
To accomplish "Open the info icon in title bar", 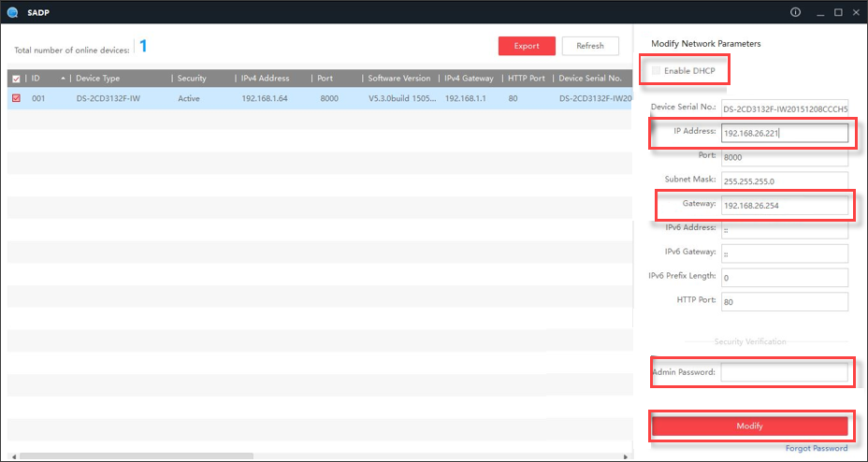I will (x=795, y=12).
